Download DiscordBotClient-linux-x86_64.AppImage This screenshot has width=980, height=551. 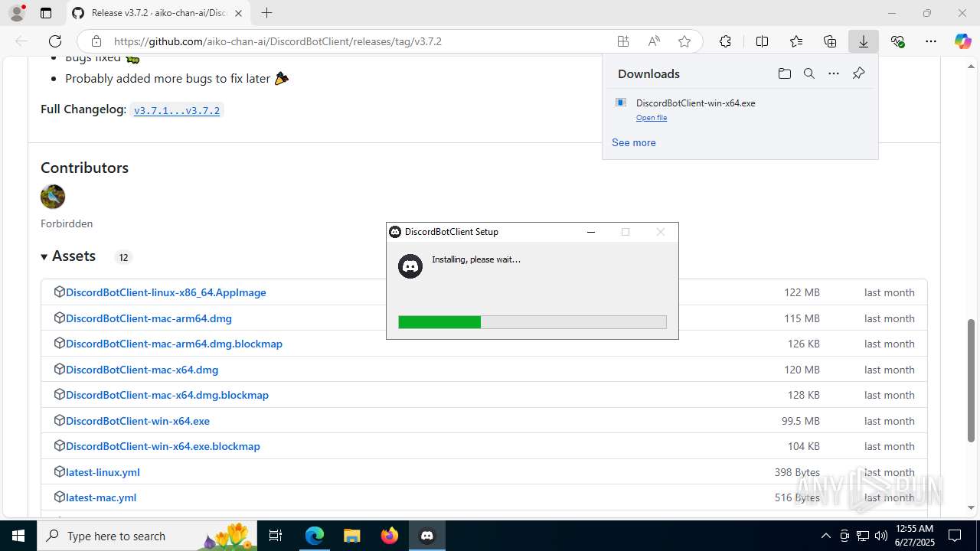[x=166, y=292]
